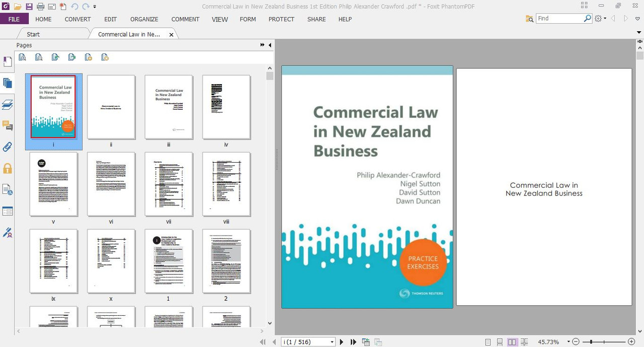
Task: Switch to the HOME ribbon tab
Action: click(x=43, y=19)
